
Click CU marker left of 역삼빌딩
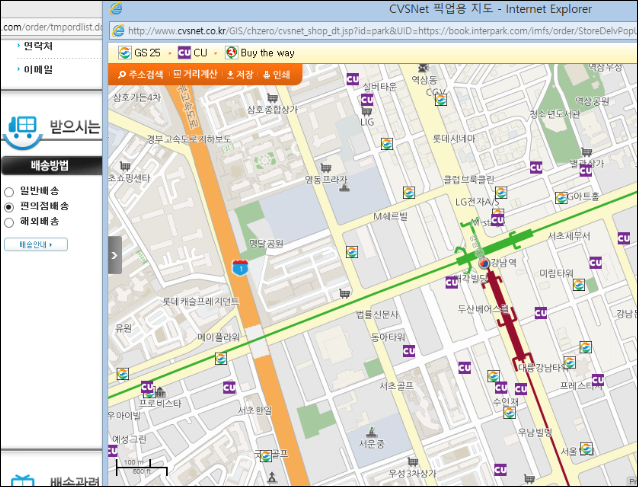point(452,282)
